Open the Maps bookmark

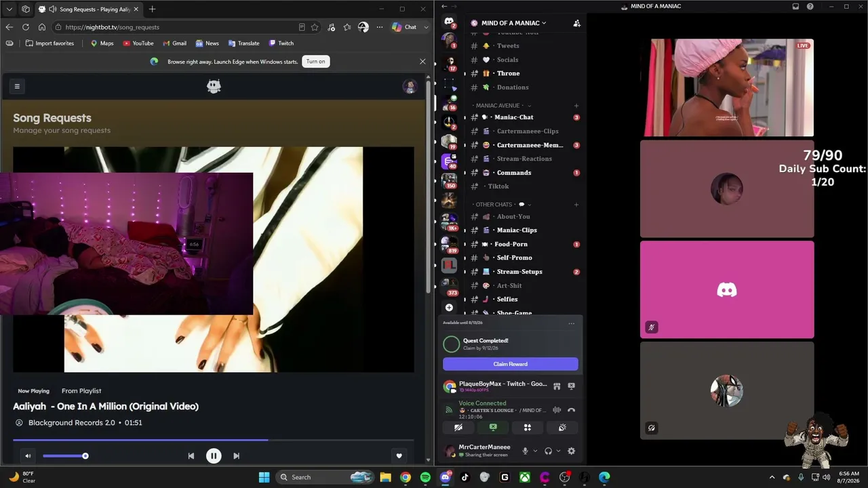pyautogui.click(x=102, y=43)
